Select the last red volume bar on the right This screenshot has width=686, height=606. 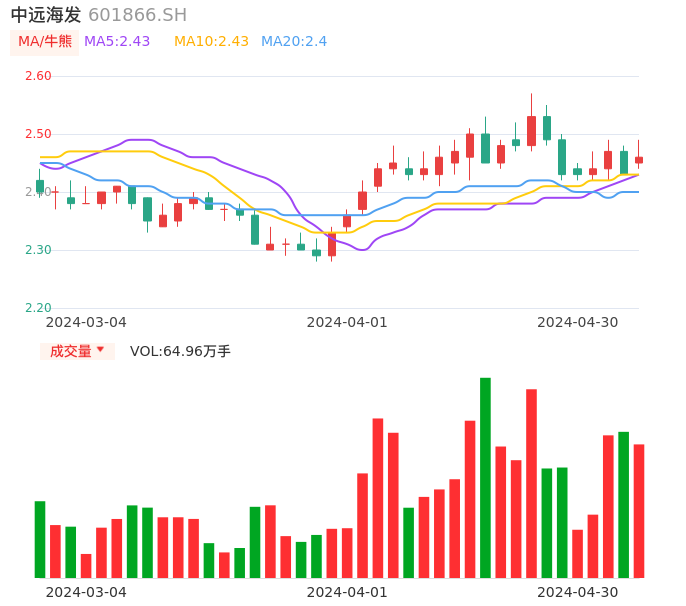coord(639,511)
